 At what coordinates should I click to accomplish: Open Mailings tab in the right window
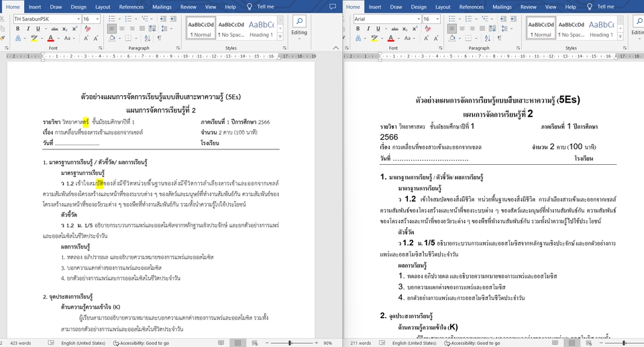(x=502, y=7)
